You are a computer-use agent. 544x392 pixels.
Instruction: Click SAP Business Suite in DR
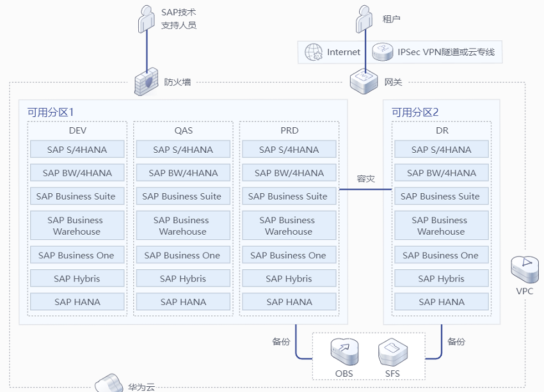click(442, 196)
